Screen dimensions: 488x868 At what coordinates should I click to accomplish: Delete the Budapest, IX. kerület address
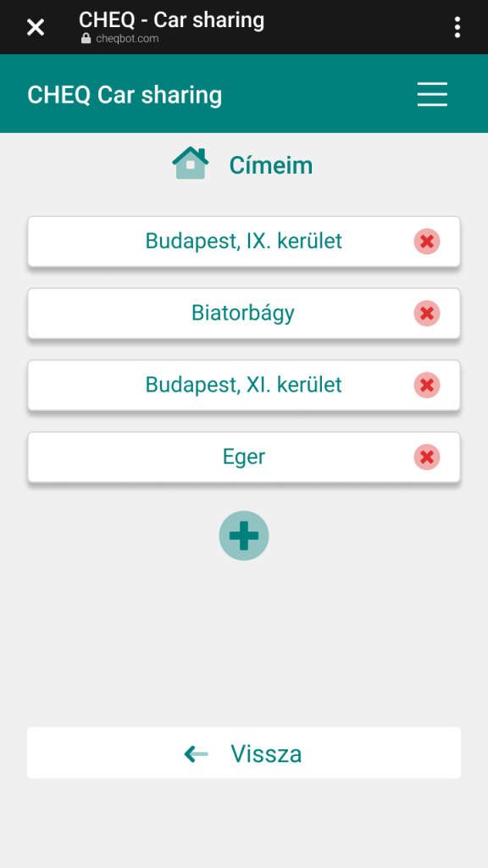tap(427, 242)
